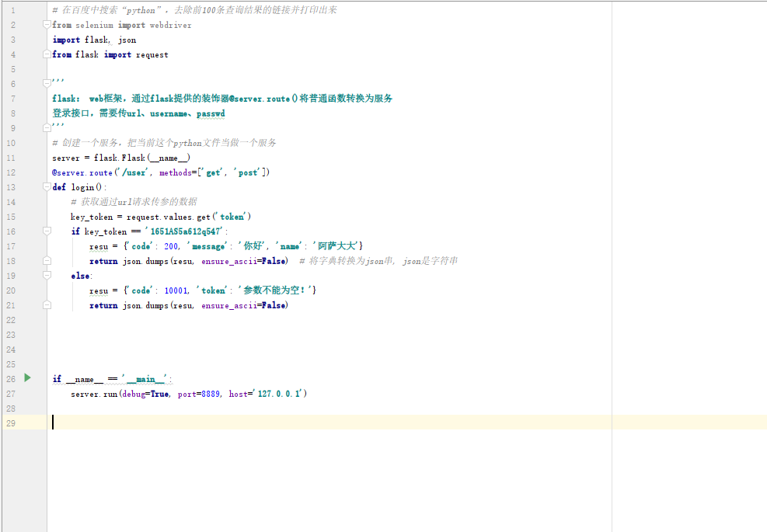The height and width of the screenshot is (532, 767).
Task: Toggle the docstring end fold marker at line 9
Action: 47,127
